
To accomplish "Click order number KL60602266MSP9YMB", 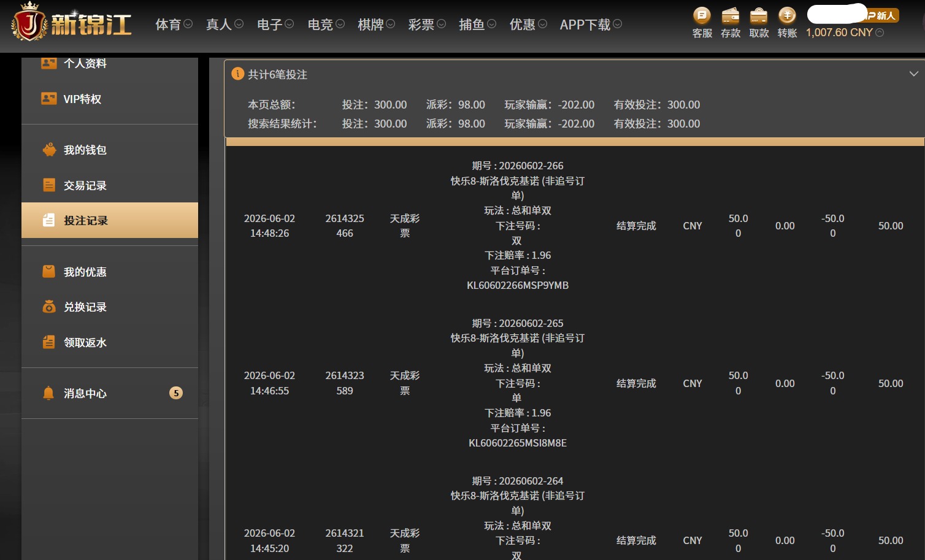I will [518, 285].
